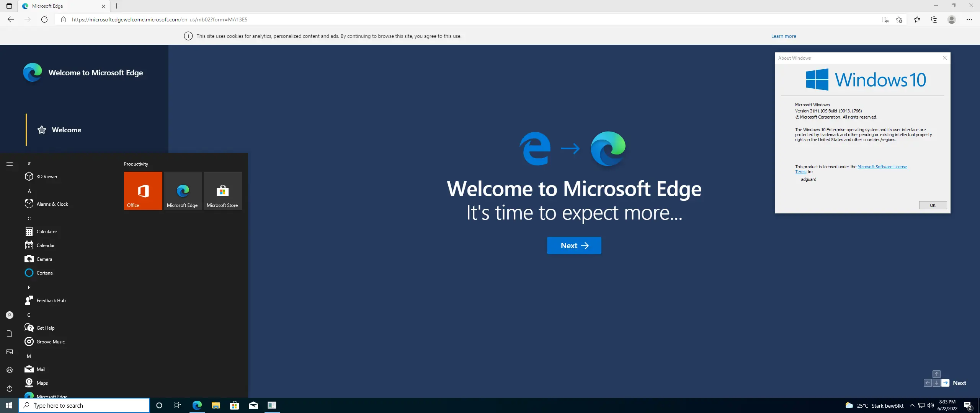The image size is (980, 413).
Task: Expand the Start menu hamburger navigation
Action: (10, 164)
